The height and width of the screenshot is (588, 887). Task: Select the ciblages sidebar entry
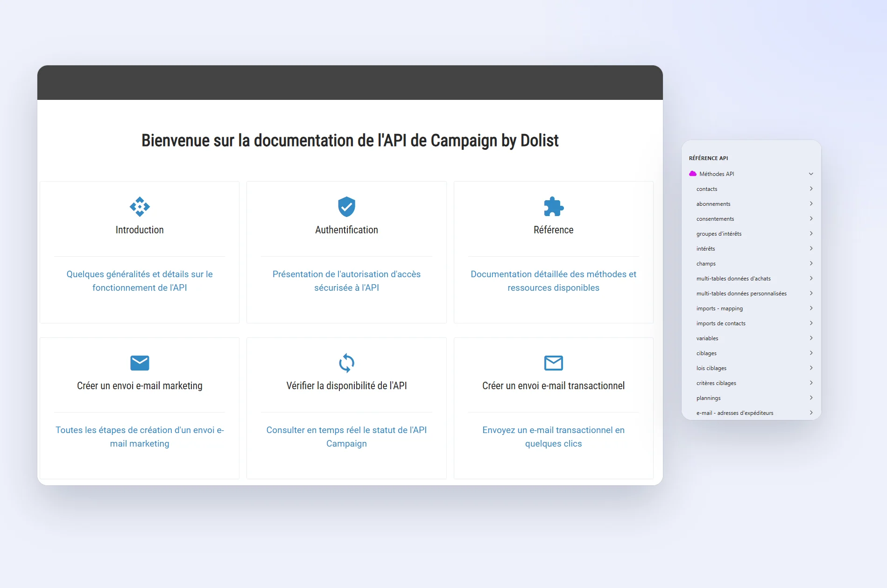click(x=706, y=353)
